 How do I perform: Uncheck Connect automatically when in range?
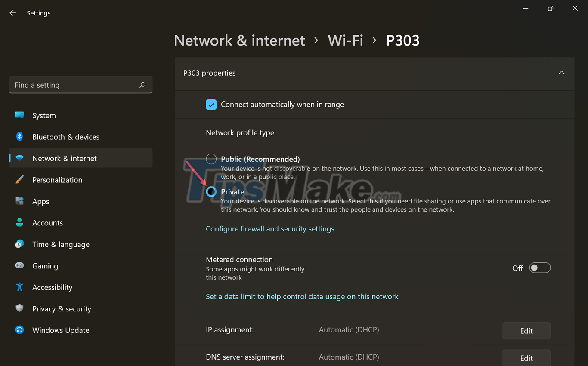211,104
